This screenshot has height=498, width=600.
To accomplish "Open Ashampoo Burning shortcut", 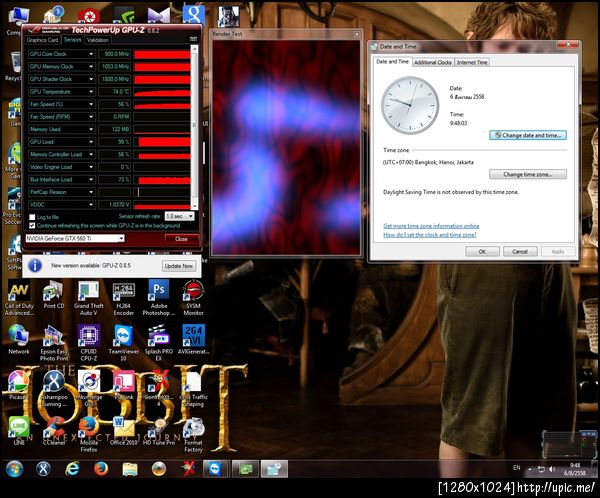I will 54,388.
